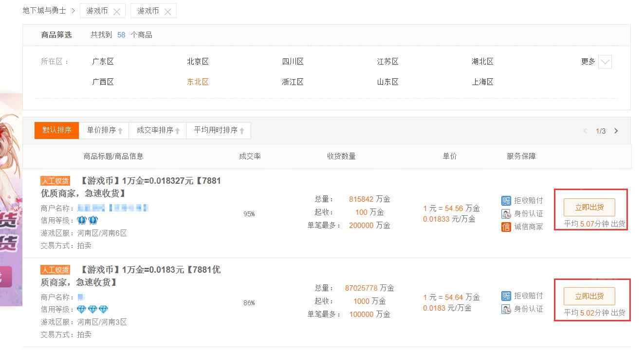This screenshot has width=644, height=350.
Task: Open 地下城与勇士 breadcrumb link
Action: pyautogui.click(x=44, y=11)
